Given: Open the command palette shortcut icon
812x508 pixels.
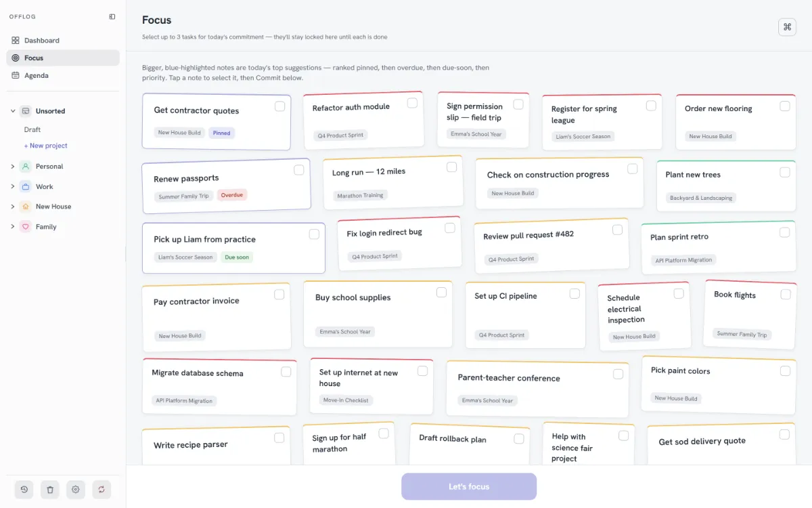Looking at the screenshot, I should [x=787, y=27].
